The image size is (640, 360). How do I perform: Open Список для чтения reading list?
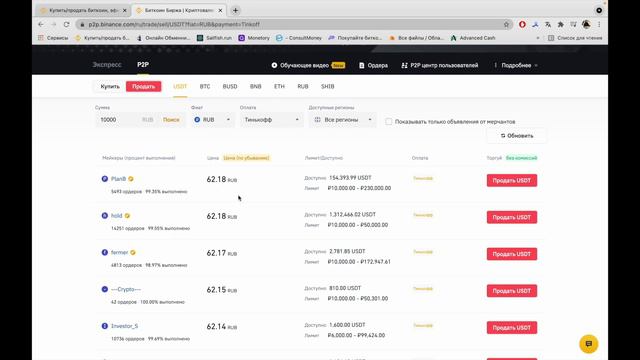click(x=575, y=38)
